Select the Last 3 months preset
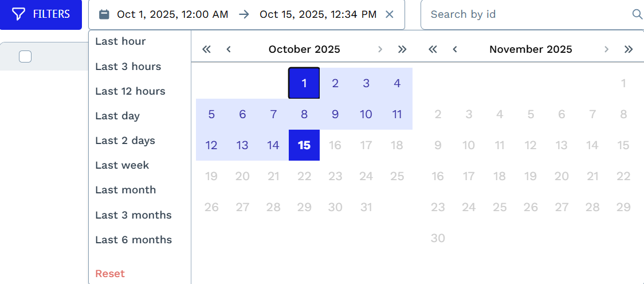The height and width of the screenshot is (284, 644). point(133,215)
